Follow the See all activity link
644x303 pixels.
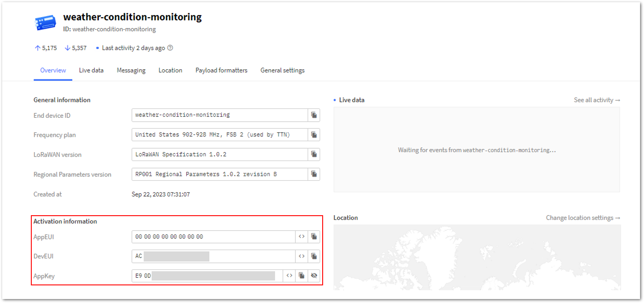pyautogui.click(x=597, y=100)
